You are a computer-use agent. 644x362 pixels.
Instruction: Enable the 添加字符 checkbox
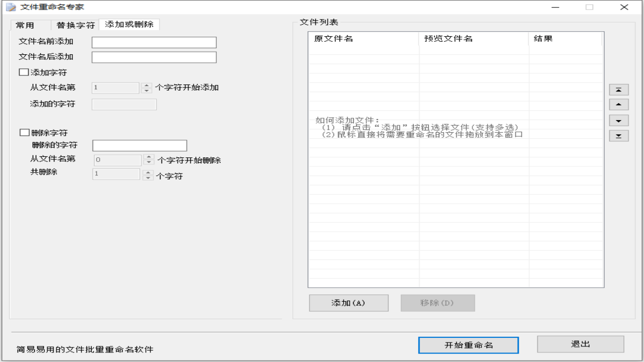(23, 72)
